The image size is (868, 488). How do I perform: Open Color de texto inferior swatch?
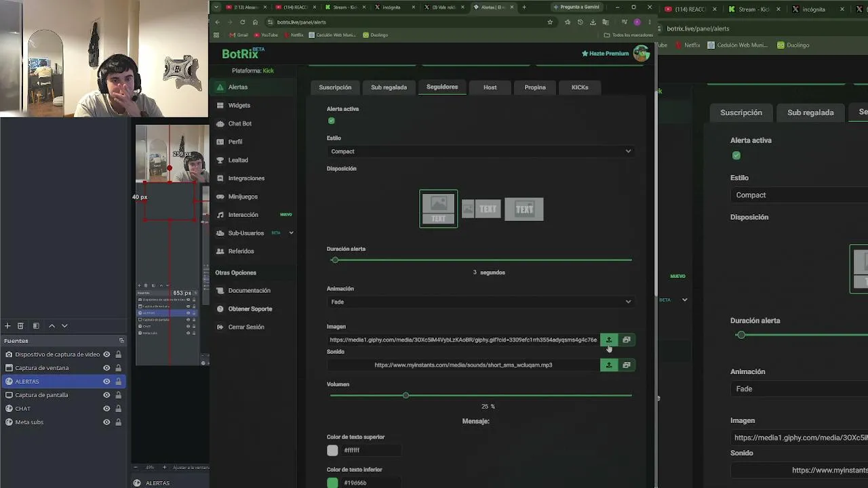click(x=332, y=483)
